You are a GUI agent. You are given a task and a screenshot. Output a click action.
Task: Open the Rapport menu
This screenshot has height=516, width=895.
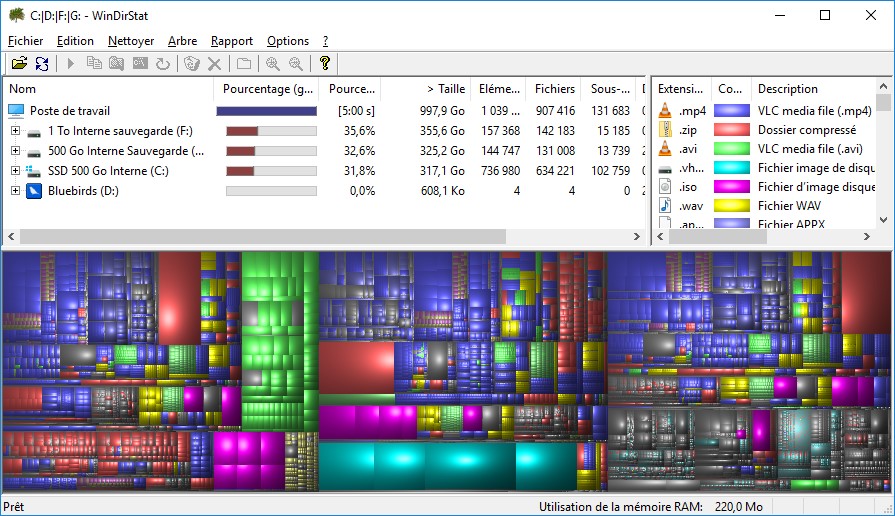tap(231, 41)
